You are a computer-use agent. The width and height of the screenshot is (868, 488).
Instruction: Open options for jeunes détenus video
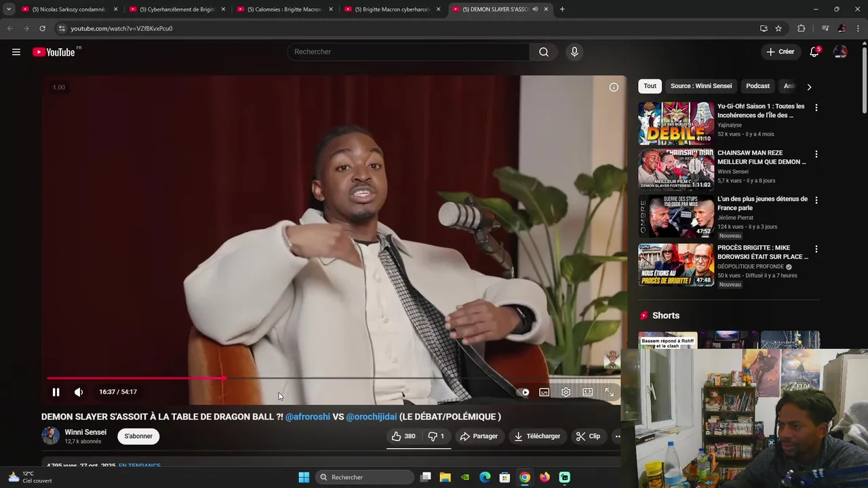pos(816,200)
